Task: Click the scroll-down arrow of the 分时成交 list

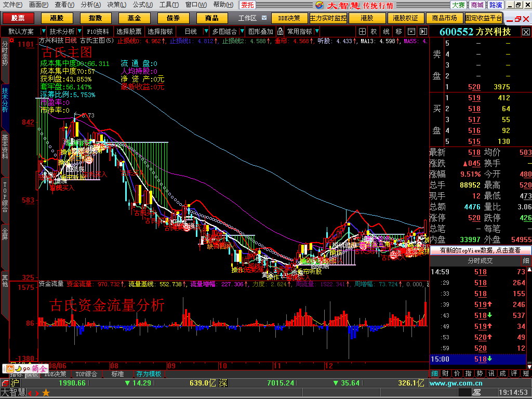Action: coord(529,366)
